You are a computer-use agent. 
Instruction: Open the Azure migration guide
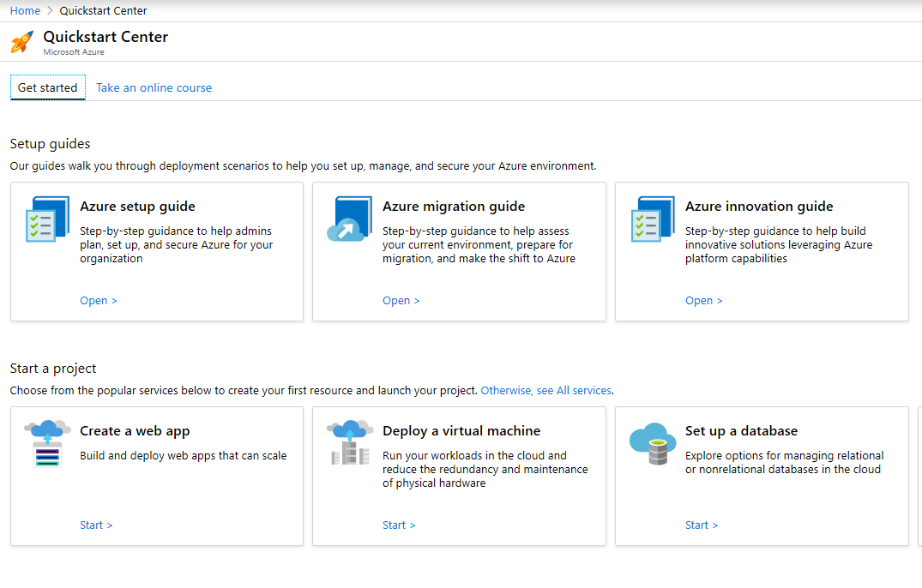(x=401, y=300)
